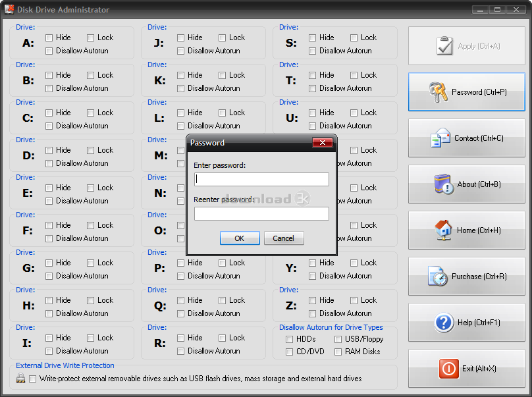Click Exit (Alt+X) button label

click(x=479, y=369)
